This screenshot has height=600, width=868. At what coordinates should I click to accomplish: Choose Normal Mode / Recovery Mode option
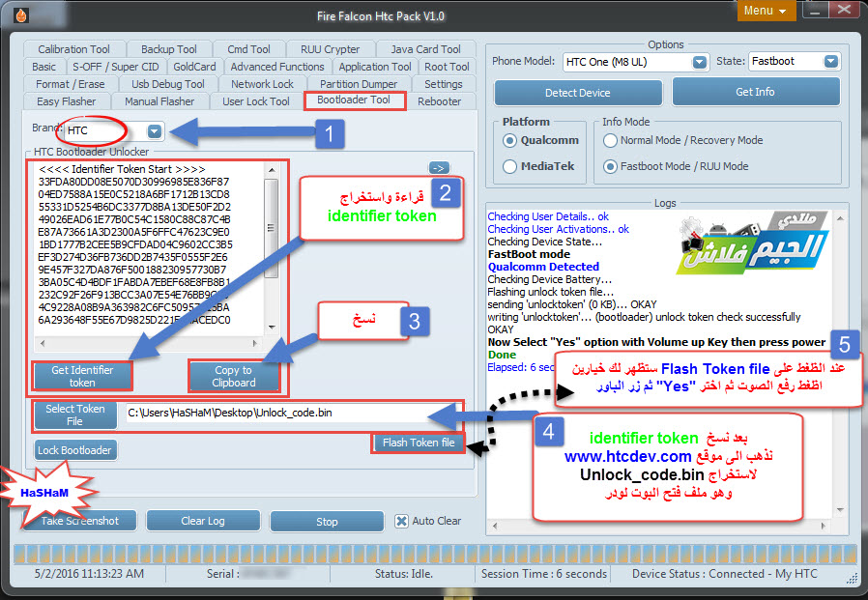click(610, 141)
